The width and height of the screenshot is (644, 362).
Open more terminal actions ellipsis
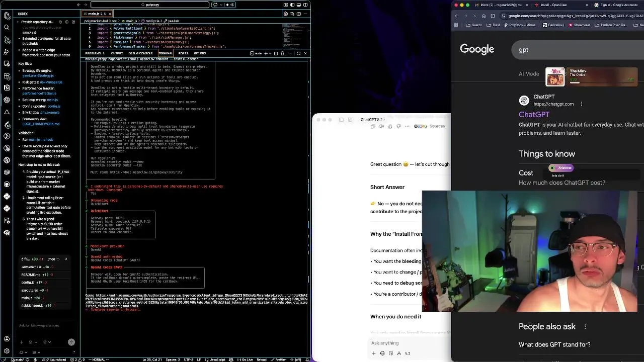(x=290, y=53)
